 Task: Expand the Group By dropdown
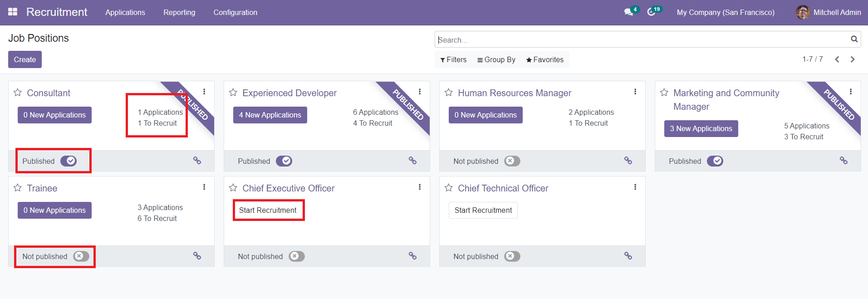[x=496, y=59]
